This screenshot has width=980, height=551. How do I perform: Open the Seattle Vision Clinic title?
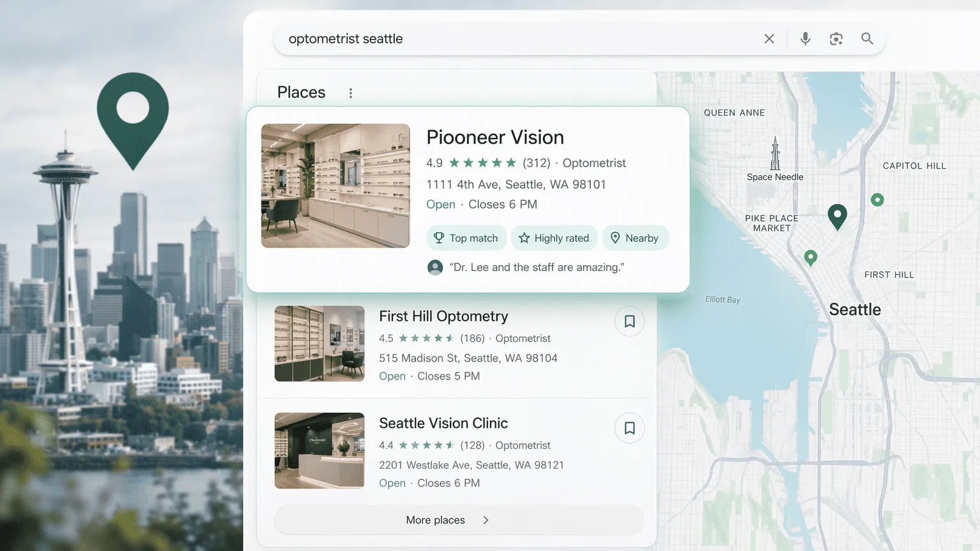coord(443,423)
